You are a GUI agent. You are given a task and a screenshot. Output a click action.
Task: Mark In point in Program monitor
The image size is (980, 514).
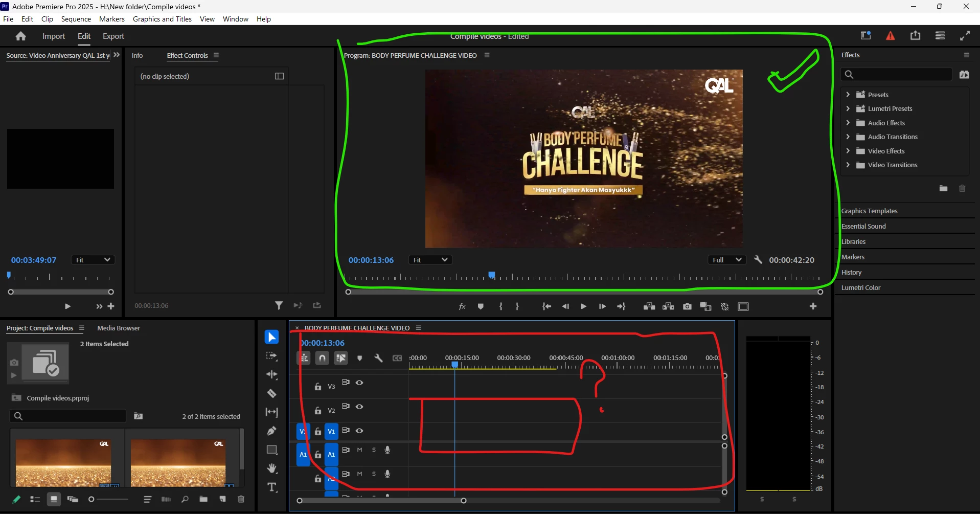point(500,306)
